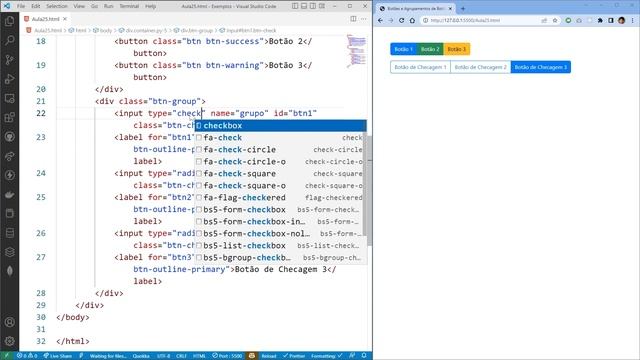Choose fa-flag-checkered suggestion
This screenshot has height=360, width=640.
(280, 198)
